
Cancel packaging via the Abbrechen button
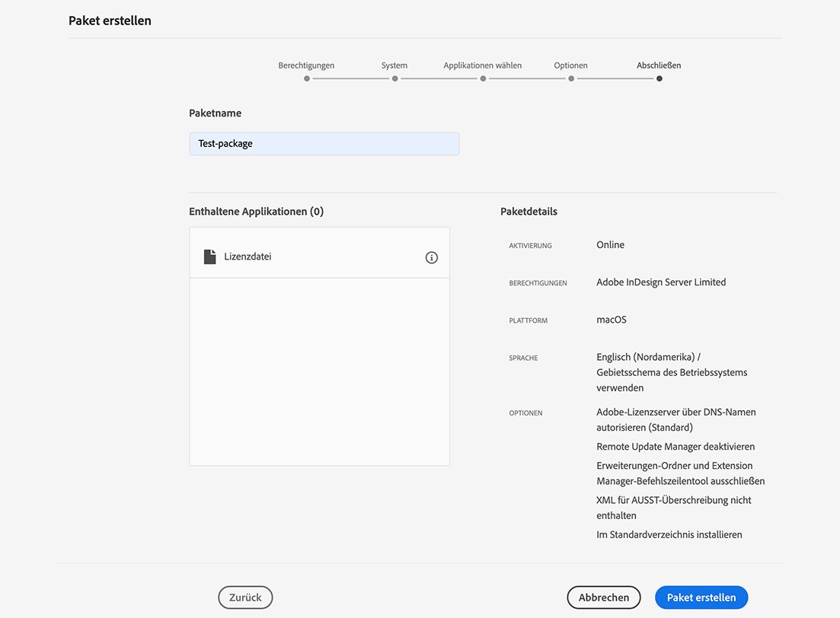tap(603, 597)
